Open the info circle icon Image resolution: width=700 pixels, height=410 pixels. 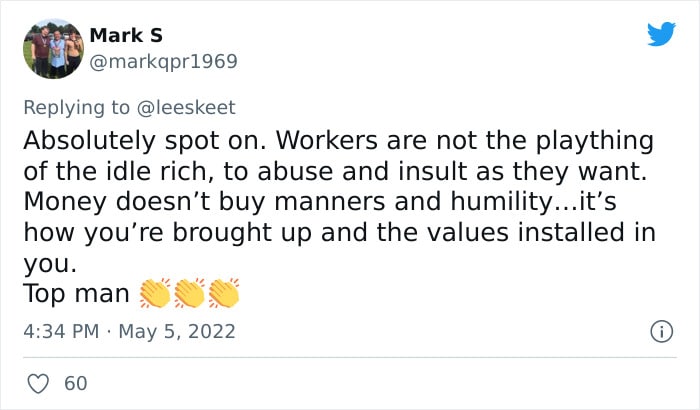tap(661, 332)
